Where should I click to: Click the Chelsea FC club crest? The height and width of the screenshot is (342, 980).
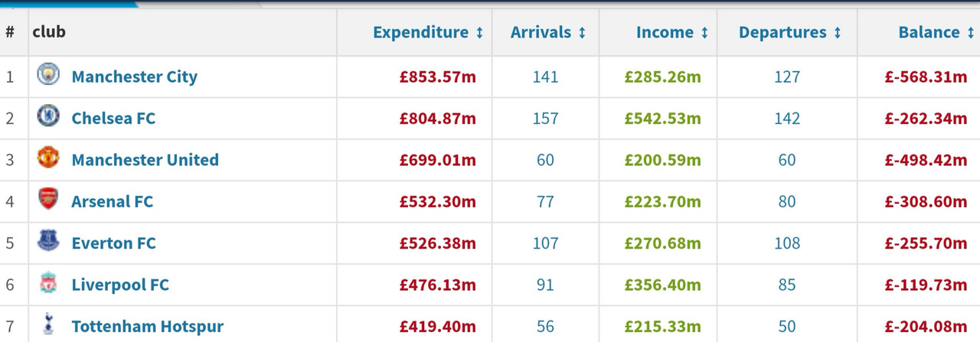click(48, 117)
